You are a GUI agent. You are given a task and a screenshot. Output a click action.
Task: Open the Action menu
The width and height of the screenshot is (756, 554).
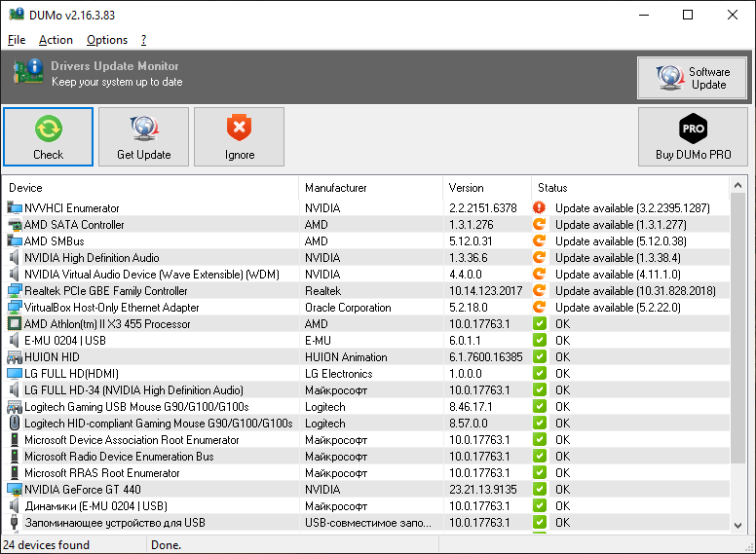click(56, 40)
